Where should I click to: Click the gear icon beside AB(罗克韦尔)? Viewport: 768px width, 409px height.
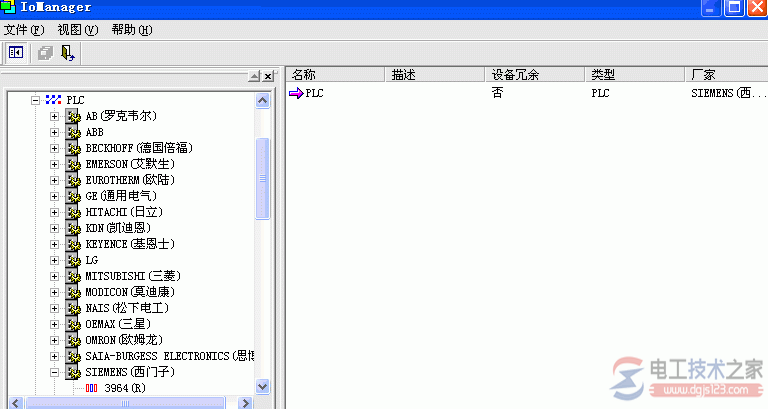coord(73,117)
